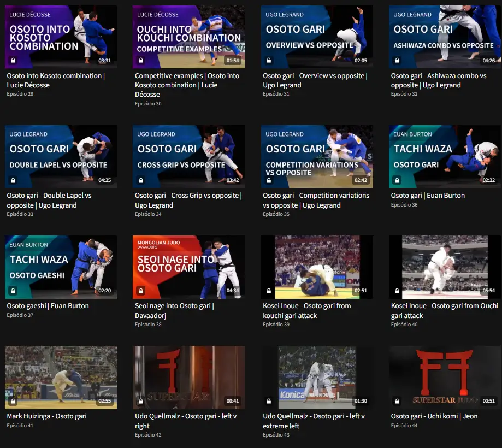The width and height of the screenshot is (502, 448).
Task: Click lock icon on Mark Huizinga video thumbnail
Action: (13, 401)
